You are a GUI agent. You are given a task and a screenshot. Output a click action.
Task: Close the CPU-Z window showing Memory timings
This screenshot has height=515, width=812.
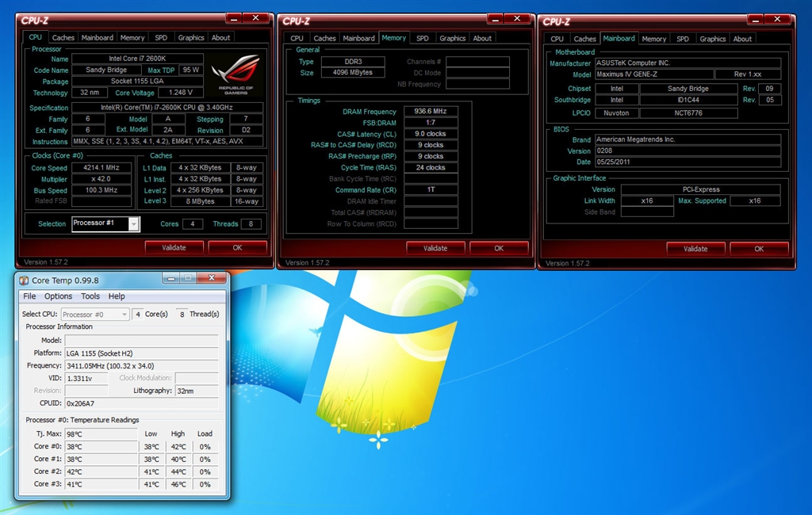click(516, 18)
